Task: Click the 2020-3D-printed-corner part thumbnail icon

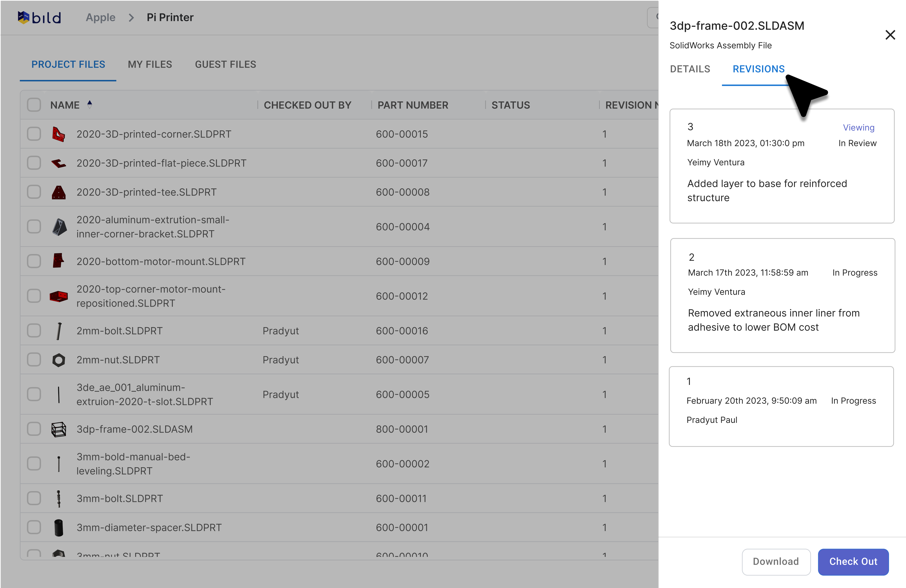Action: tap(58, 134)
